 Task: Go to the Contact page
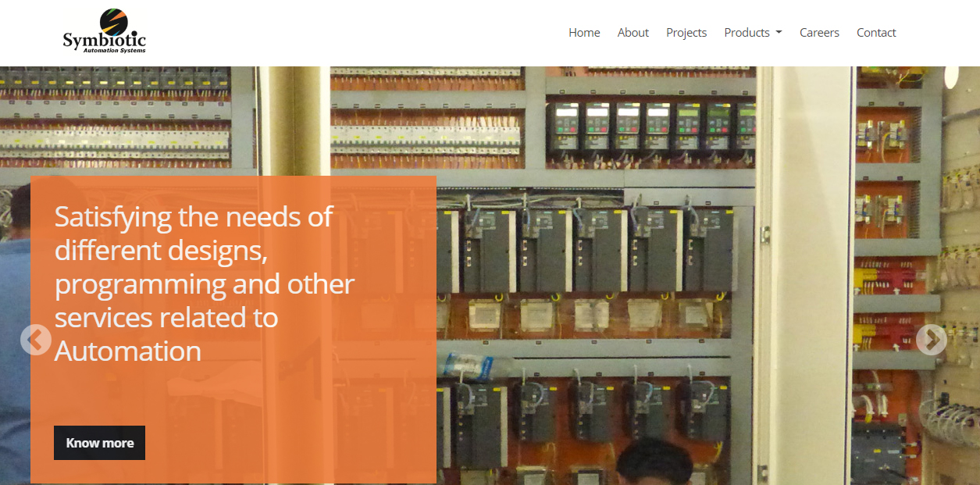876,33
